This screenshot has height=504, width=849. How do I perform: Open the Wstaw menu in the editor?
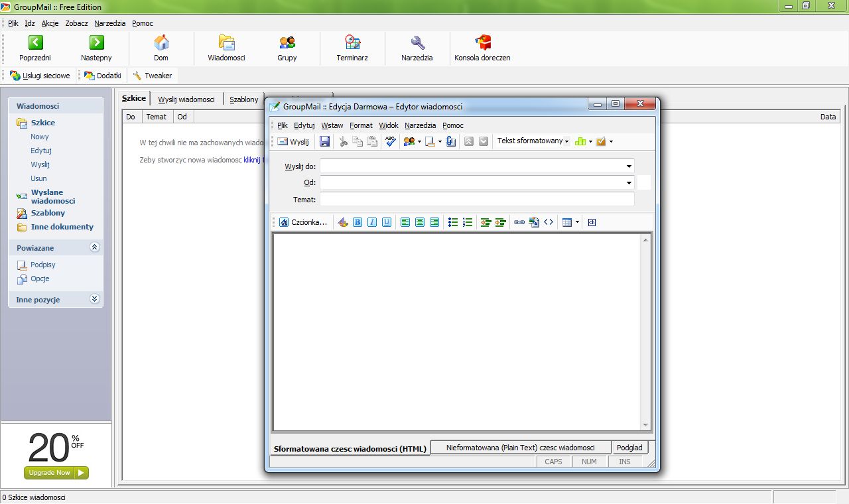pyautogui.click(x=332, y=125)
